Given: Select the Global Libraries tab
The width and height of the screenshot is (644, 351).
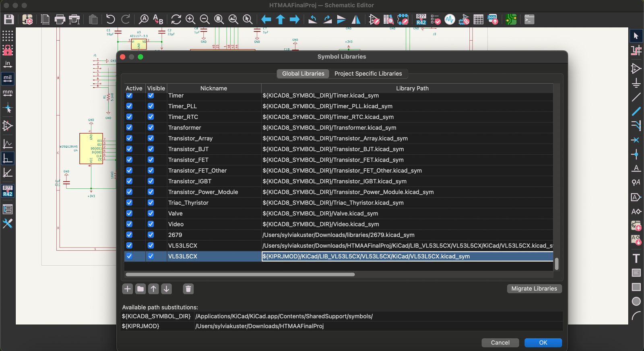Looking at the screenshot, I should pyautogui.click(x=303, y=74).
